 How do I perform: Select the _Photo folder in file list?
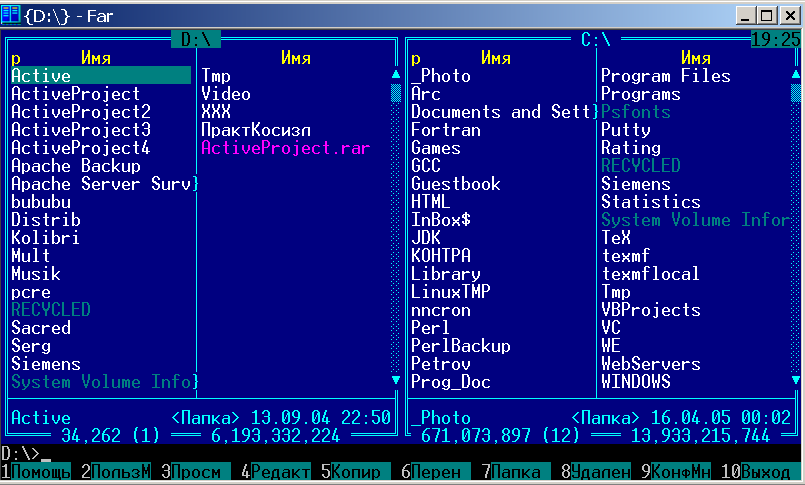(441, 75)
